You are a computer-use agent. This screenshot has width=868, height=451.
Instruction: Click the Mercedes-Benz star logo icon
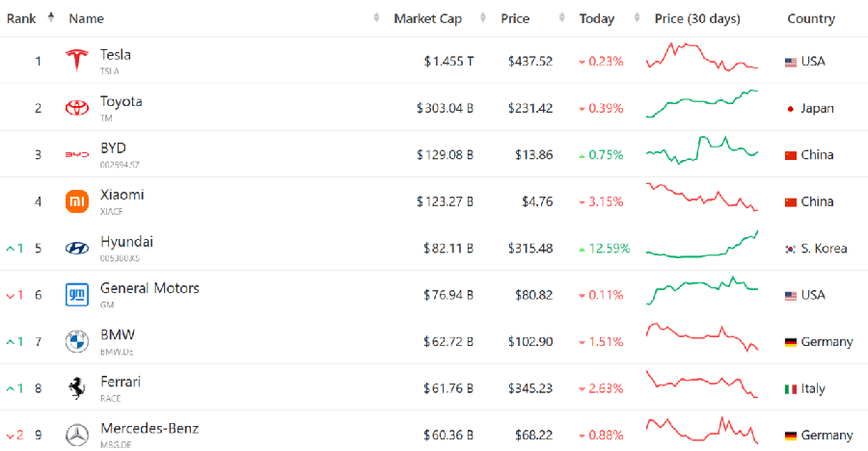pos(76,435)
